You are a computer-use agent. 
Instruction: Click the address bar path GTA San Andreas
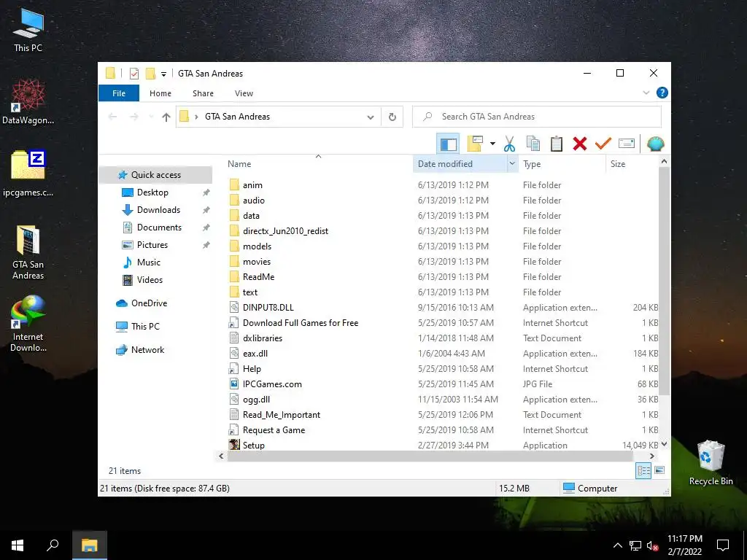click(x=237, y=117)
